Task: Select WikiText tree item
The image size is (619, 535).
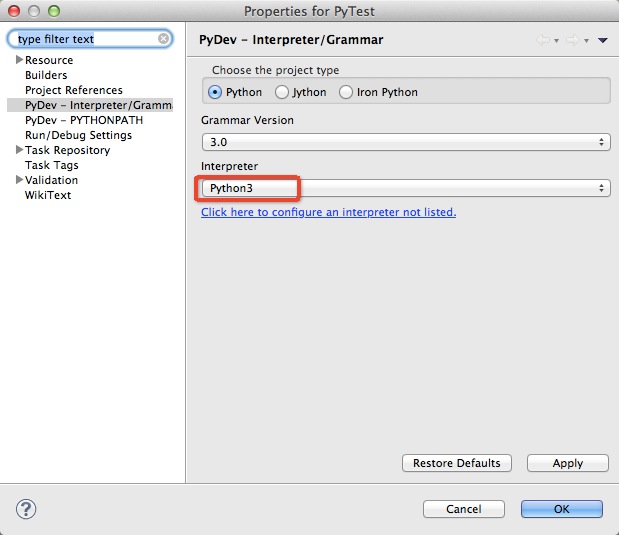Action: click(48, 195)
